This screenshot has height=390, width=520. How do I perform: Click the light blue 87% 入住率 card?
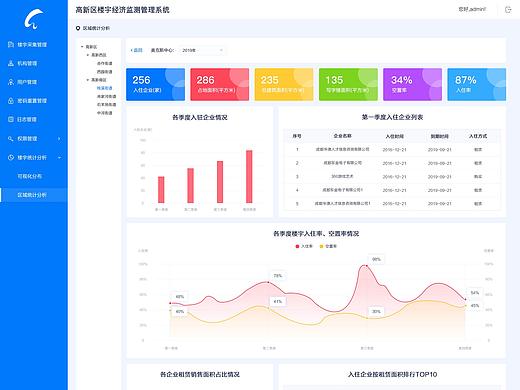(x=477, y=84)
